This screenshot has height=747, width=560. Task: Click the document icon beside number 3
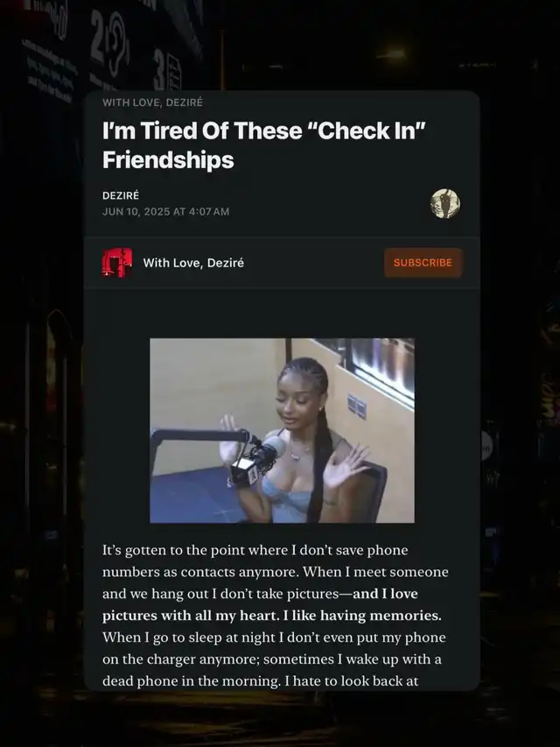click(x=174, y=74)
